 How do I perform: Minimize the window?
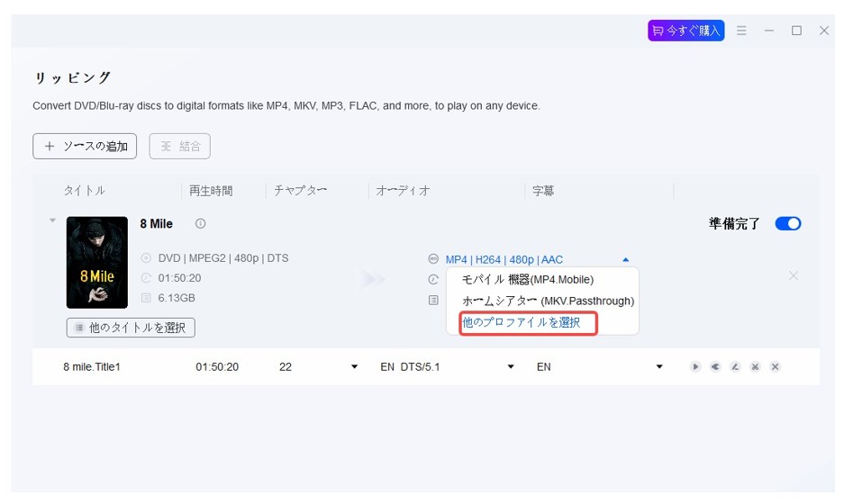768,31
